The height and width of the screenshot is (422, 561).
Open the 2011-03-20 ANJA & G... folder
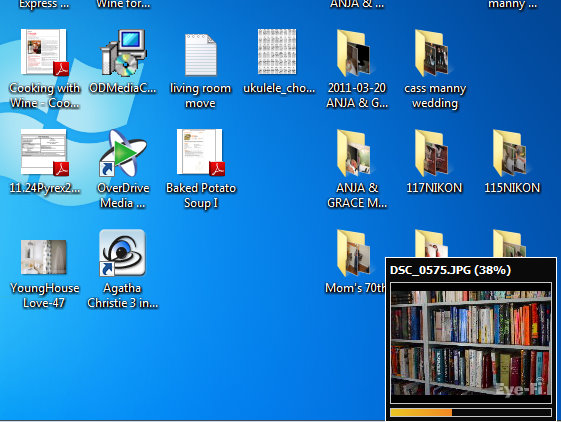354,53
